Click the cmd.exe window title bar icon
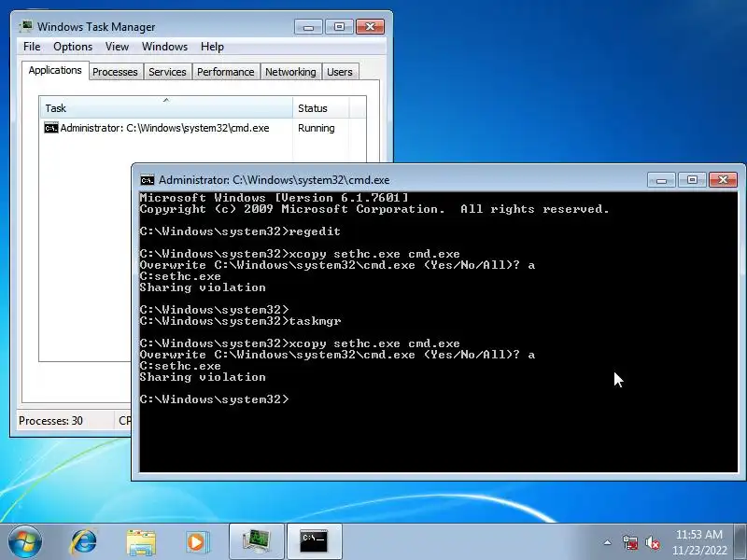747x560 pixels. point(148,180)
